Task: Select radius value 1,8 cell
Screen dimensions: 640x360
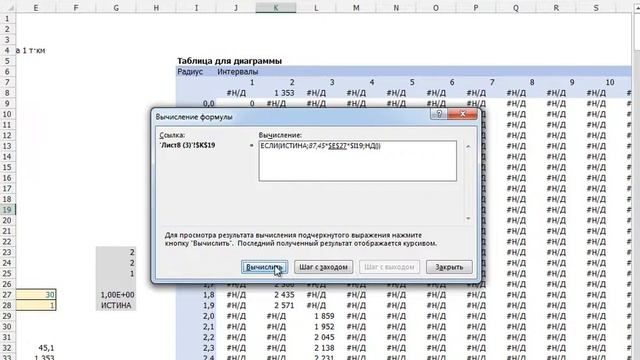Action: pos(196,295)
